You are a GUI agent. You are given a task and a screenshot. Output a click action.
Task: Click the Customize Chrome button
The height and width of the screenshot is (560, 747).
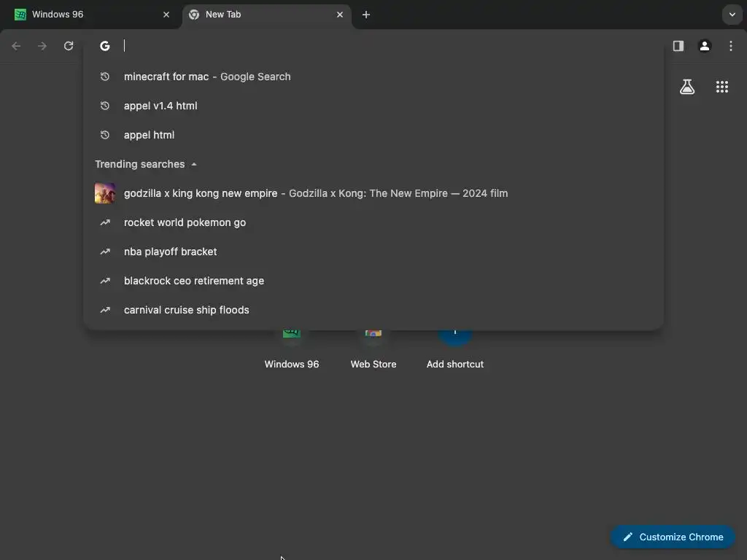point(673,537)
